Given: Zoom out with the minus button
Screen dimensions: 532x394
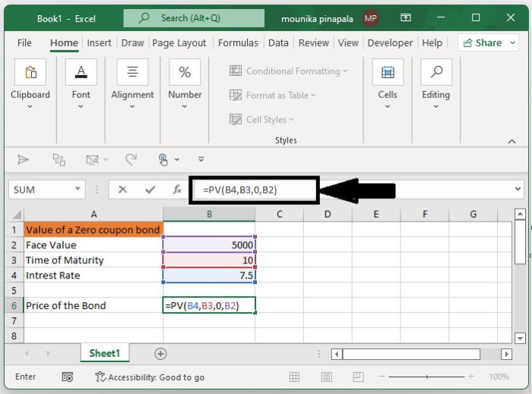Looking at the screenshot, I should click(382, 377).
